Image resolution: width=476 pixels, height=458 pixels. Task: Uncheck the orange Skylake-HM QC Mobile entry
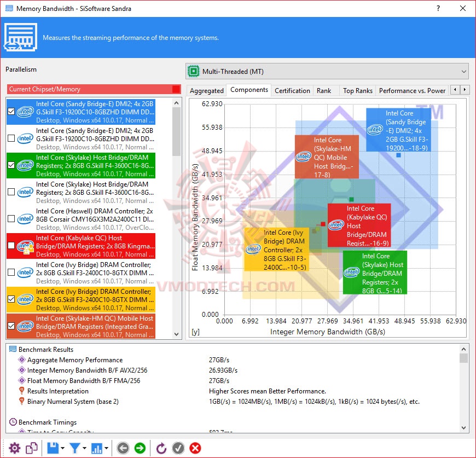click(11, 326)
